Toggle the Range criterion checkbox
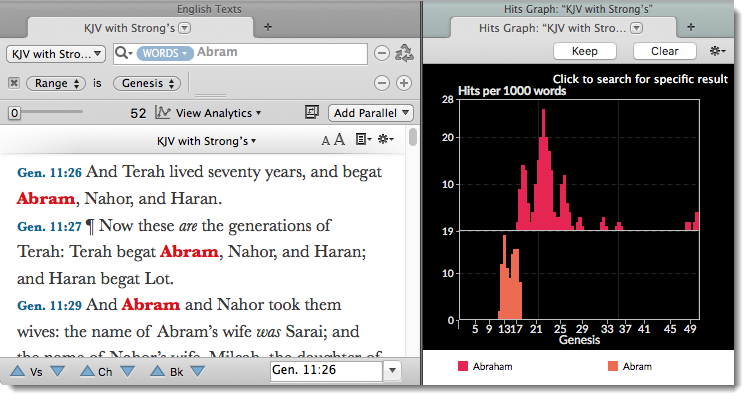The height and width of the screenshot is (400, 749). pyautogui.click(x=14, y=84)
